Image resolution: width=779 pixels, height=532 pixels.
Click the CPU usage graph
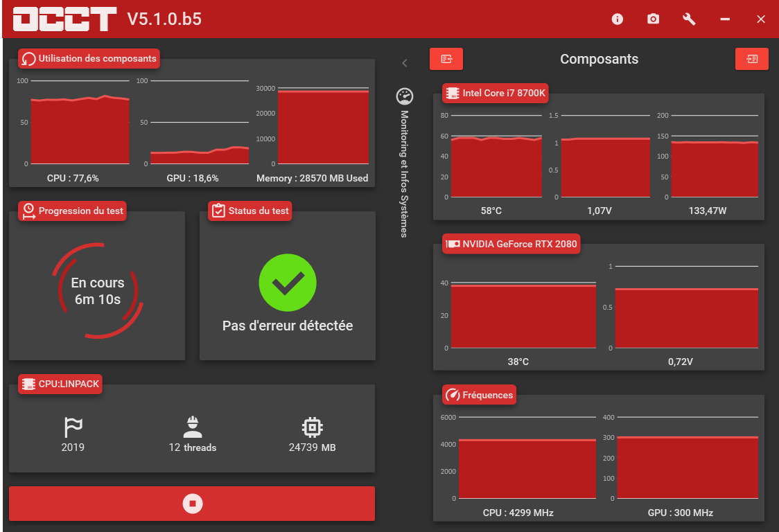pyautogui.click(x=80, y=122)
